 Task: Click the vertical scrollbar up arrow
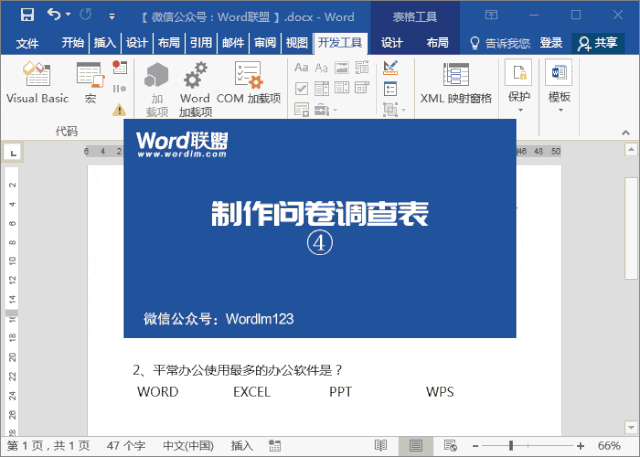631,149
